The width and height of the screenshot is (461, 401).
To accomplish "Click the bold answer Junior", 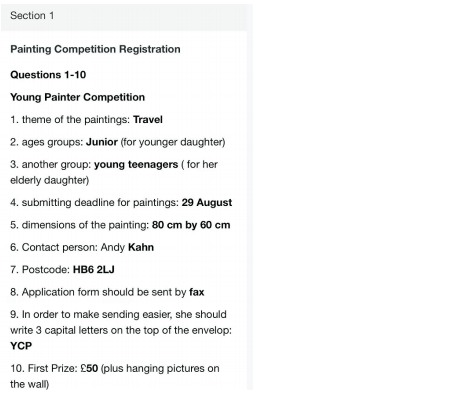I will coord(102,142).
